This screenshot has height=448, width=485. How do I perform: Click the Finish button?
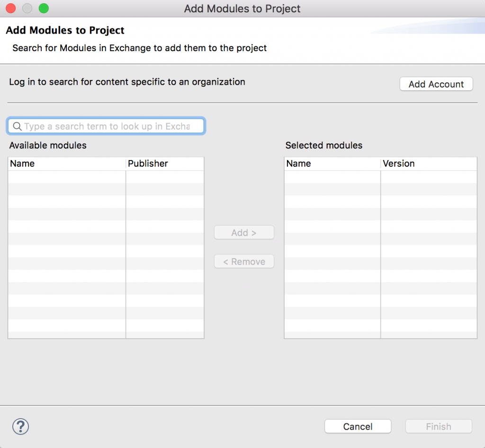tap(438, 426)
